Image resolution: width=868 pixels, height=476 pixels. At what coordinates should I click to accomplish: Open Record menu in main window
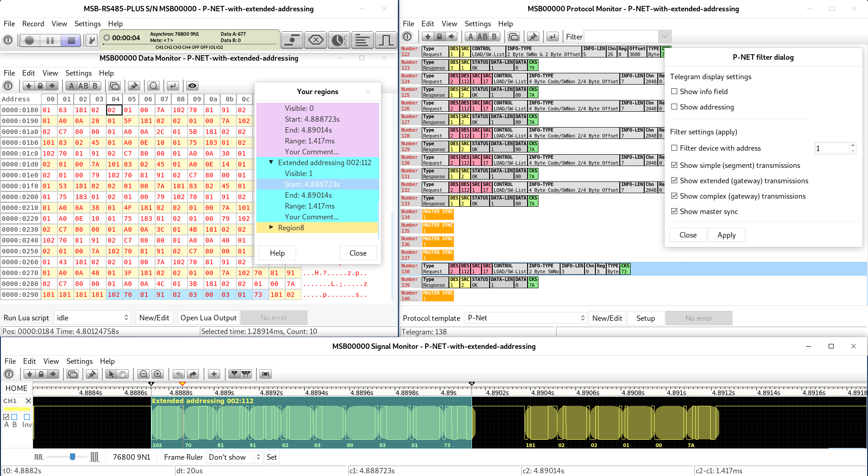click(33, 24)
